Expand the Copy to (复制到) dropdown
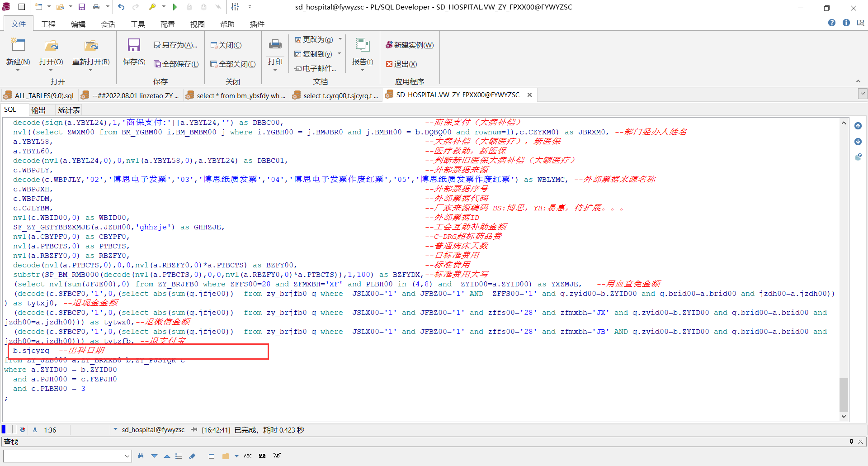 (x=339, y=53)
